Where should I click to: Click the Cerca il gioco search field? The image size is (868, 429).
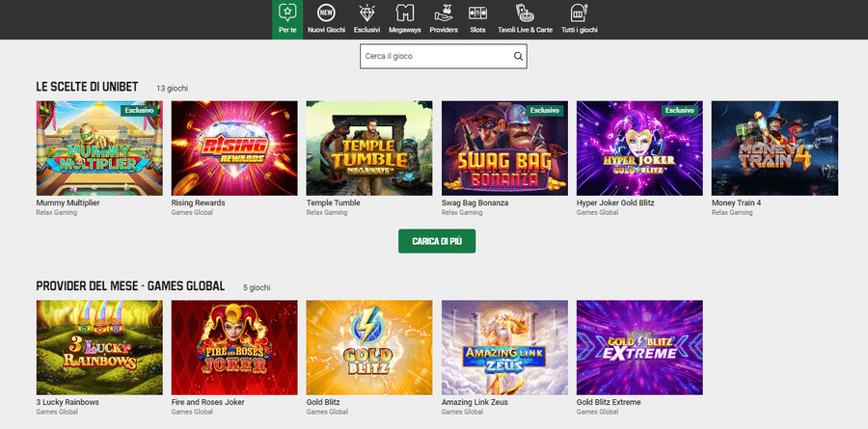pos(444,57)
